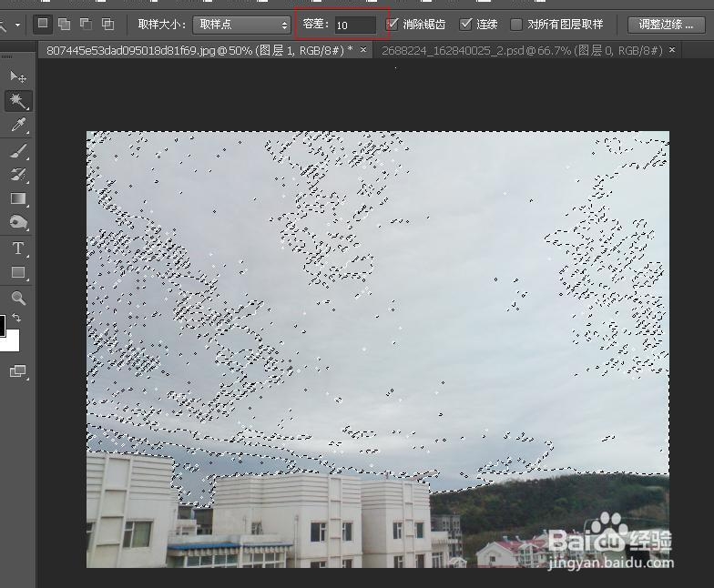Open the 取样大小 sample size dropdown
Viewport: 714px width, 588px height.
click(241, 25)
